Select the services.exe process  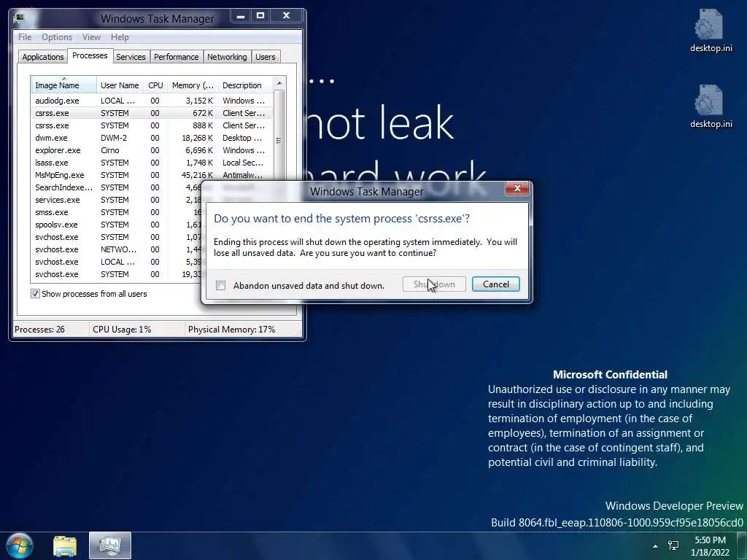pyautogui.click(x=116, y=200)
